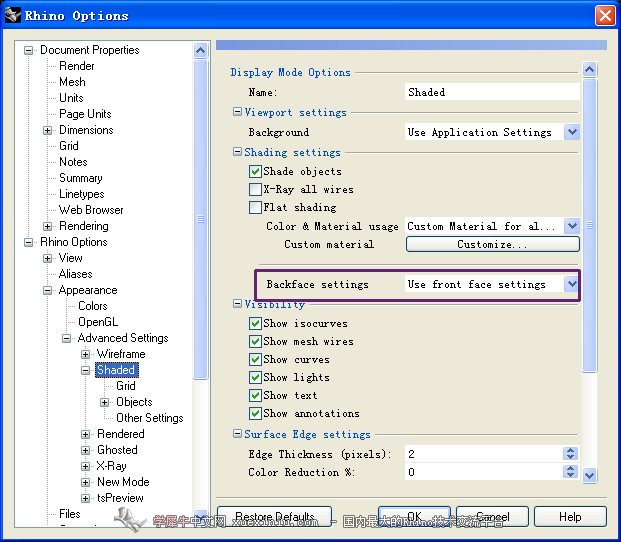Image resolution: width=621 pixels, height=542 pixels.
Task: Collapse the Visibility section
Action: [x=237, y=304]
